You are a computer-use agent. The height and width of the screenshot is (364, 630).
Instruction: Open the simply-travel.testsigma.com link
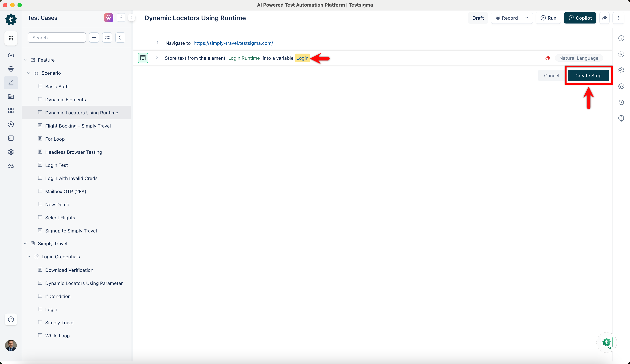[233, 43]
